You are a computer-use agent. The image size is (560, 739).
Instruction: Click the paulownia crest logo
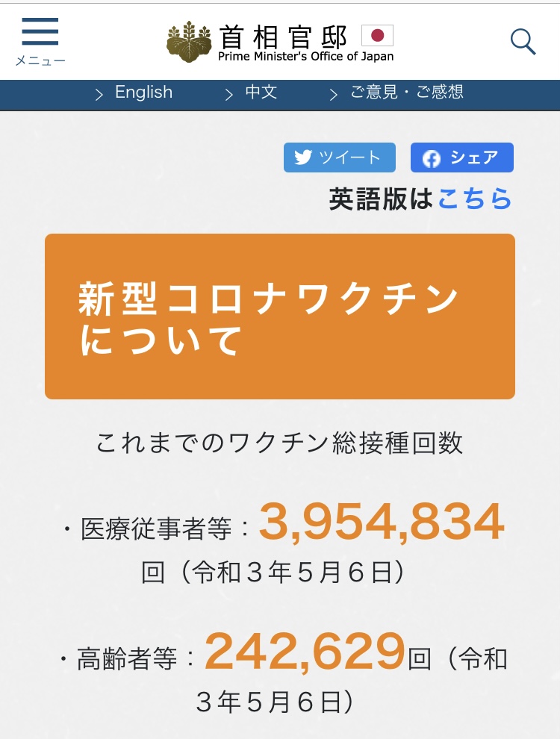point(189,42)
